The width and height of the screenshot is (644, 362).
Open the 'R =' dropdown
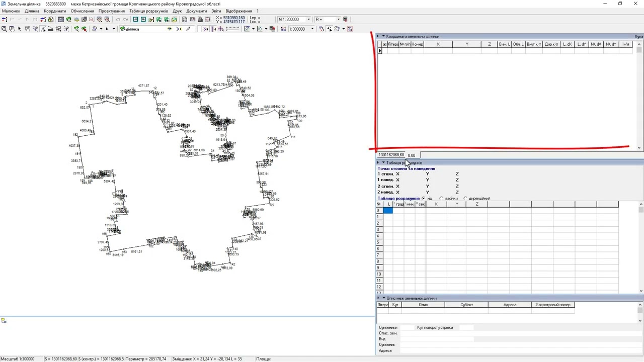tap(339, 19)
